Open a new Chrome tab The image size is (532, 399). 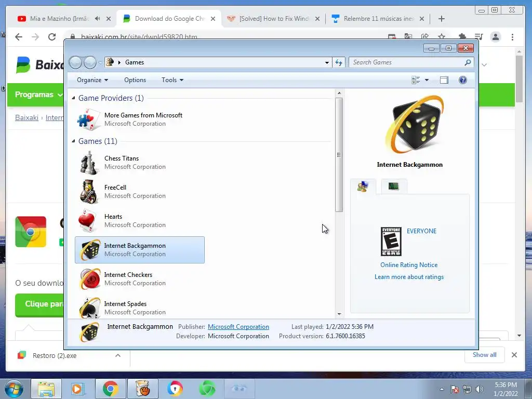pyautogui.click(x=441, y=19)
